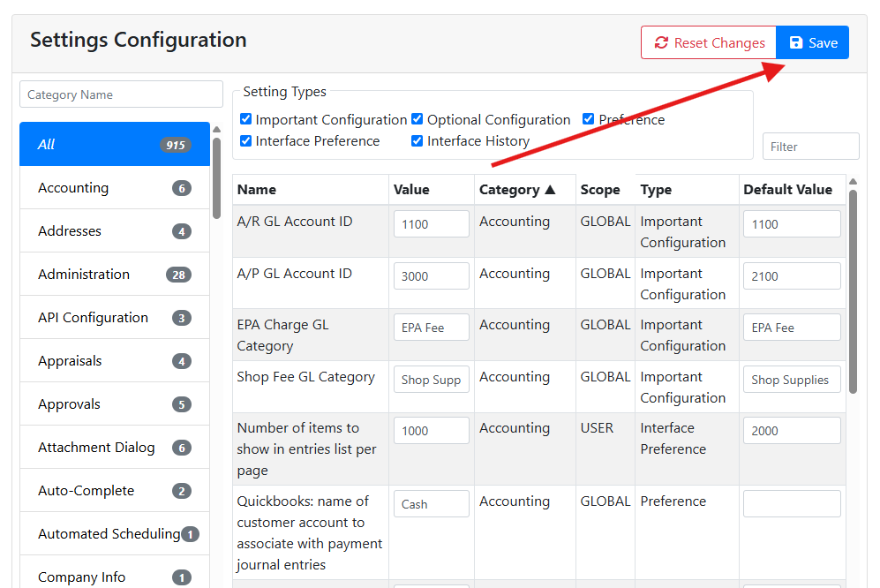Disable the Interface History checkbox
The image size is (880, 588).
(x=418, y=140)
